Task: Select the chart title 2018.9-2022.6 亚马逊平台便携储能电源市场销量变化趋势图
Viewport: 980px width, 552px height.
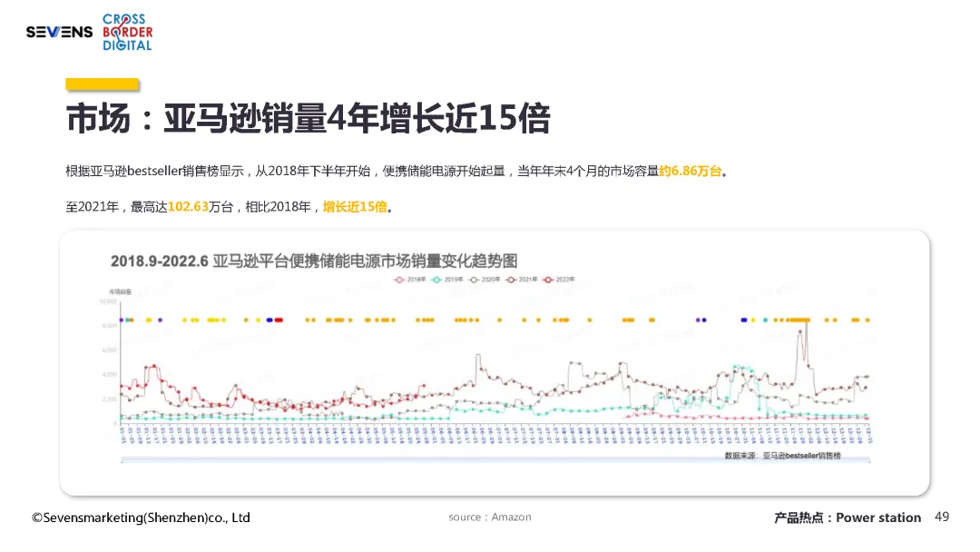Action: [314, 261]
